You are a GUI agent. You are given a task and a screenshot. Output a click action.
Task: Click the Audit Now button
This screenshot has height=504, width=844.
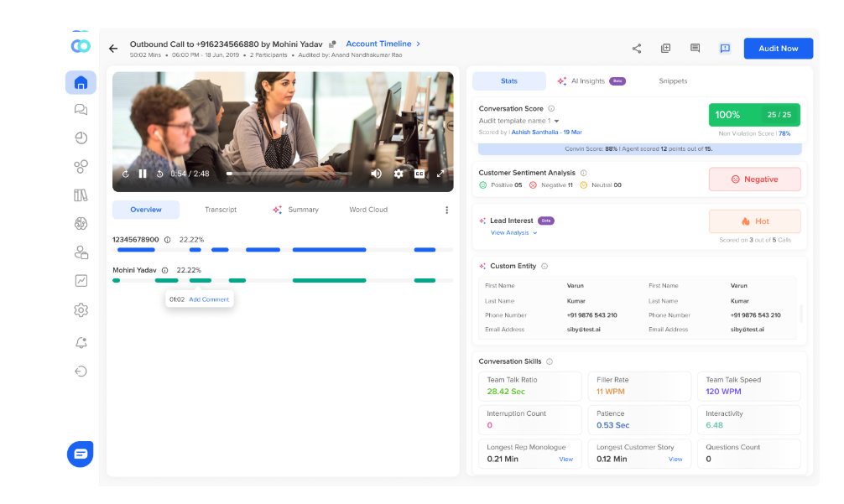tap(779, 49)
